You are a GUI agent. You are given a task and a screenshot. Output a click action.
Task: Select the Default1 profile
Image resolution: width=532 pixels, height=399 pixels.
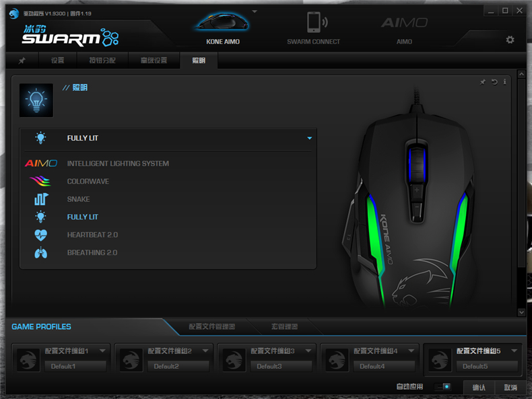point(75,366)
